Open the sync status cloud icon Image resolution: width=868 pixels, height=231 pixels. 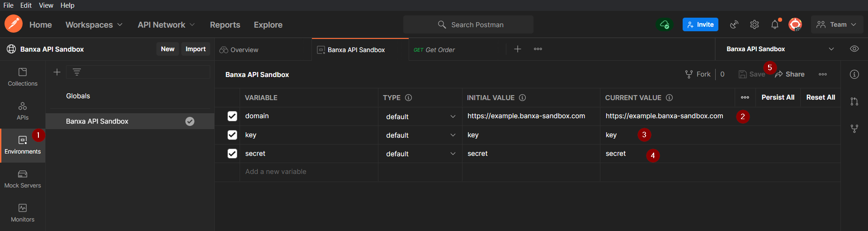(665, 24)
